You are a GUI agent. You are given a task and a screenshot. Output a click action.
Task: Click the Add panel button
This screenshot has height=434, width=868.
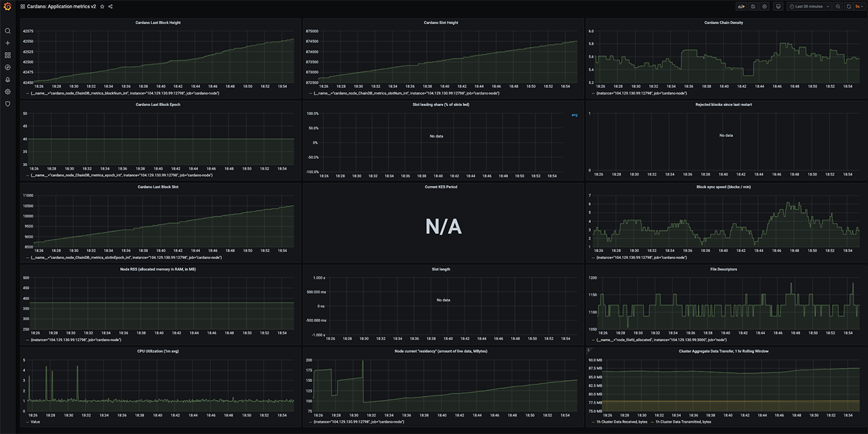point(741,6)
